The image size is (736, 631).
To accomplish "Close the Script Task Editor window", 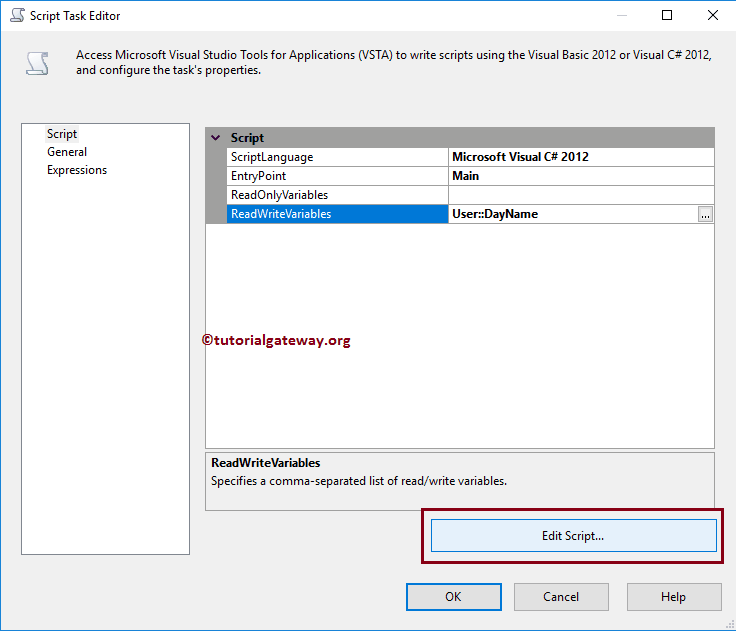I will point(713,15).
